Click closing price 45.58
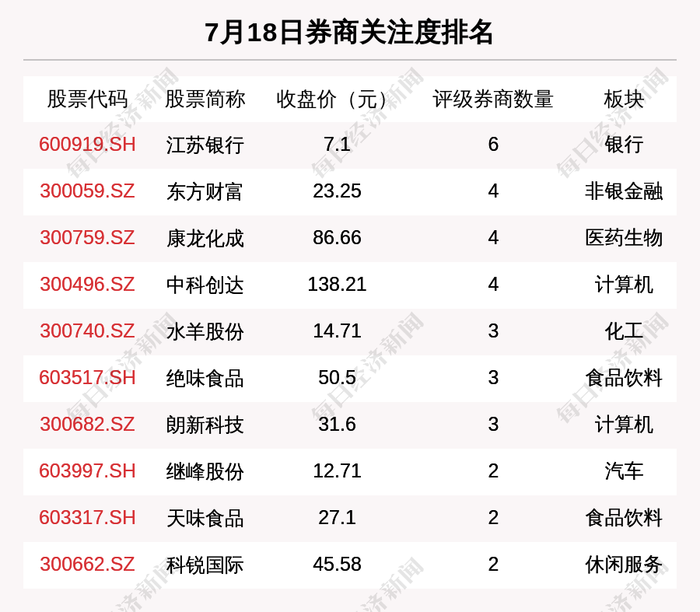This screenshot has height=612, width=700. point(337,565)
